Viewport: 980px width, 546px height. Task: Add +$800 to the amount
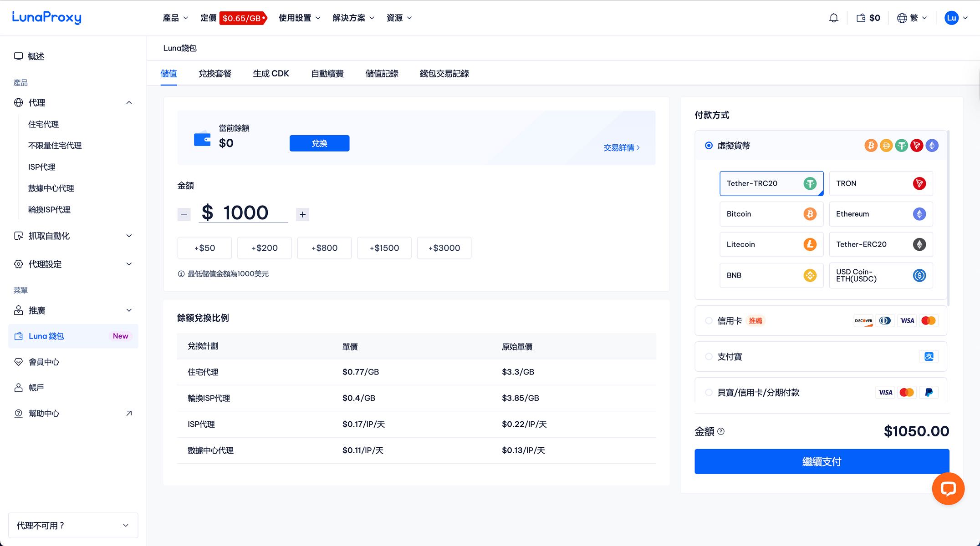[x=324, y=248]
